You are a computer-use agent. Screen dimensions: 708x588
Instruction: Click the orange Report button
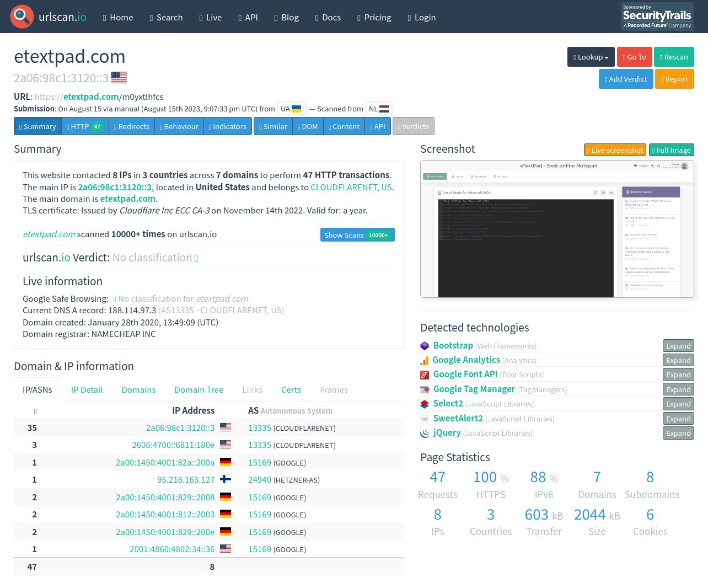pyautogui.click(x=674, y=79)
